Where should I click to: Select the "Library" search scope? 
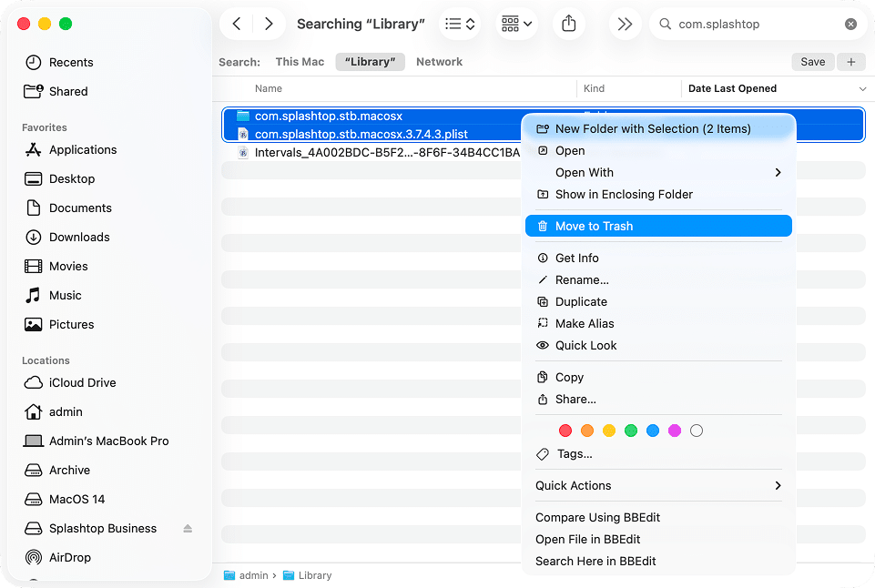[370, 62]
